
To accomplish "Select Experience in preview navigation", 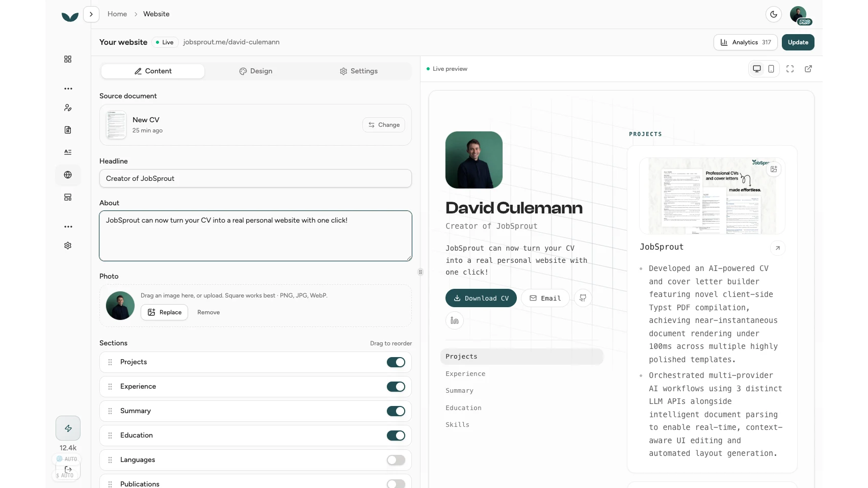I will click(x=465, y=374).
